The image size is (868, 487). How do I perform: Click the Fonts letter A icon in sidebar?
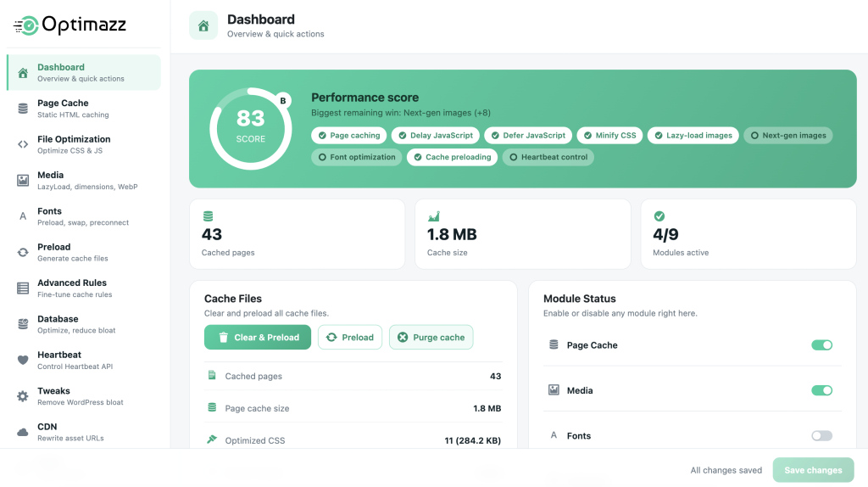[23, 216]
